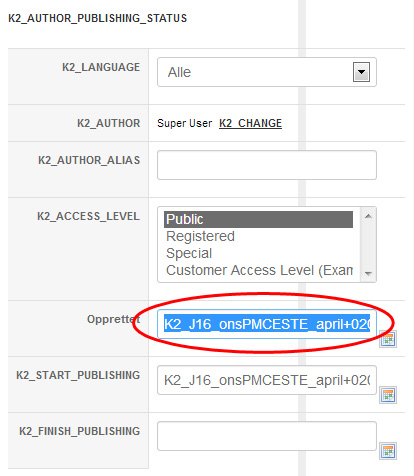Click the K2_ACCESS_LEVEL field label
Screen dimensions: 414x476
click(88, 216)
